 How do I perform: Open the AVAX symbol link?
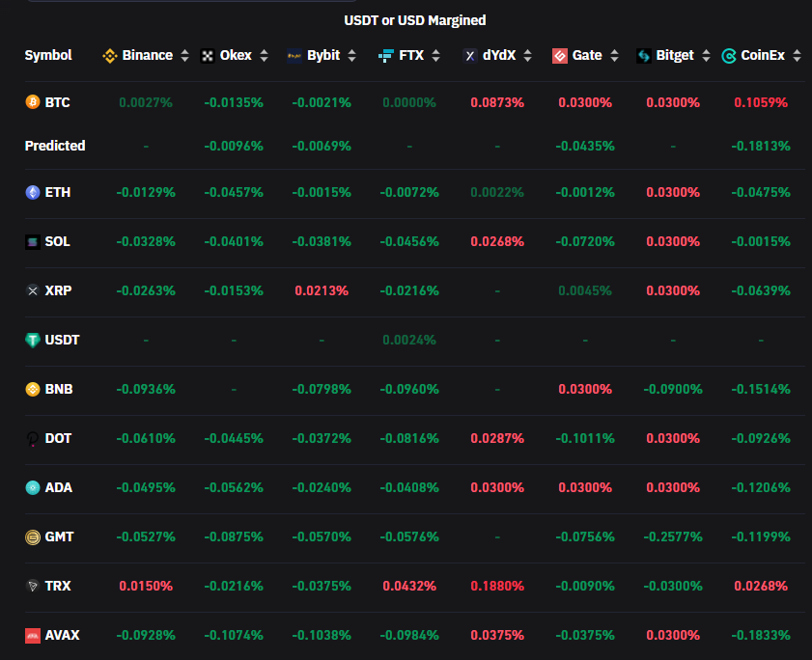click(62, 635)
